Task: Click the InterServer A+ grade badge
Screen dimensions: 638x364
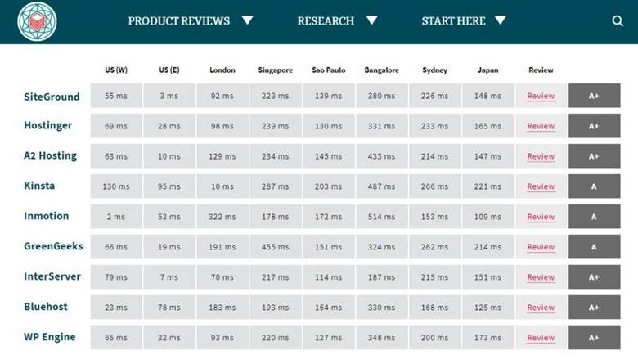Action: (594, 277)
